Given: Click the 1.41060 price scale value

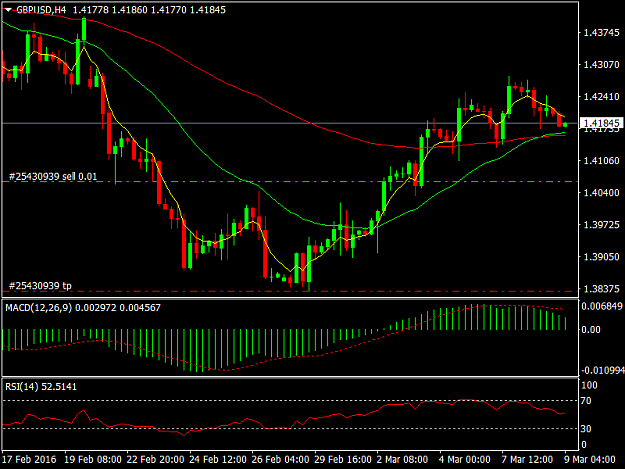Looking at the screenshot, I should pyautogui.click(x=601, y=161).
